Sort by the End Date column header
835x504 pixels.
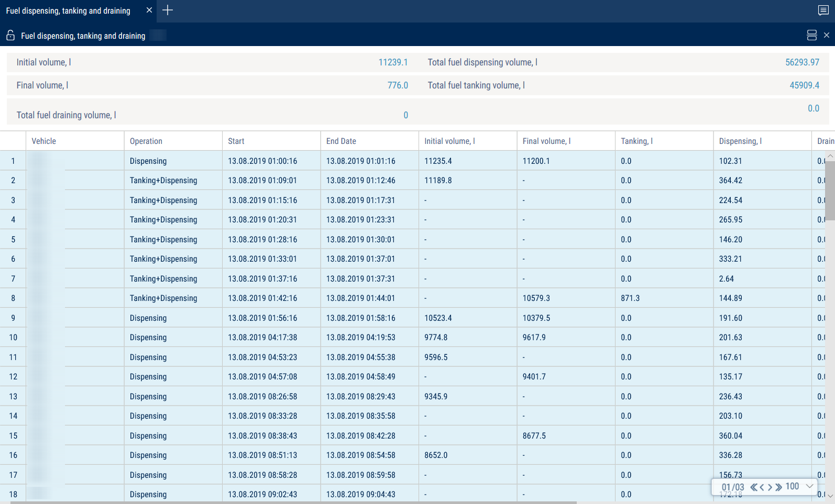pyautogui.click(x=369, y=141)
